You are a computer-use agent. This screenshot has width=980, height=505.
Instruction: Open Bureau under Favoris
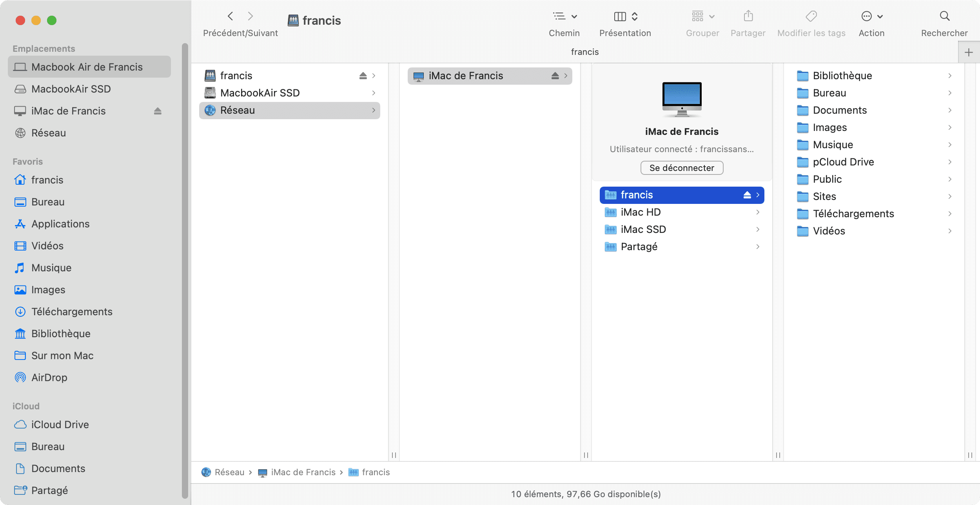(89, 202)
